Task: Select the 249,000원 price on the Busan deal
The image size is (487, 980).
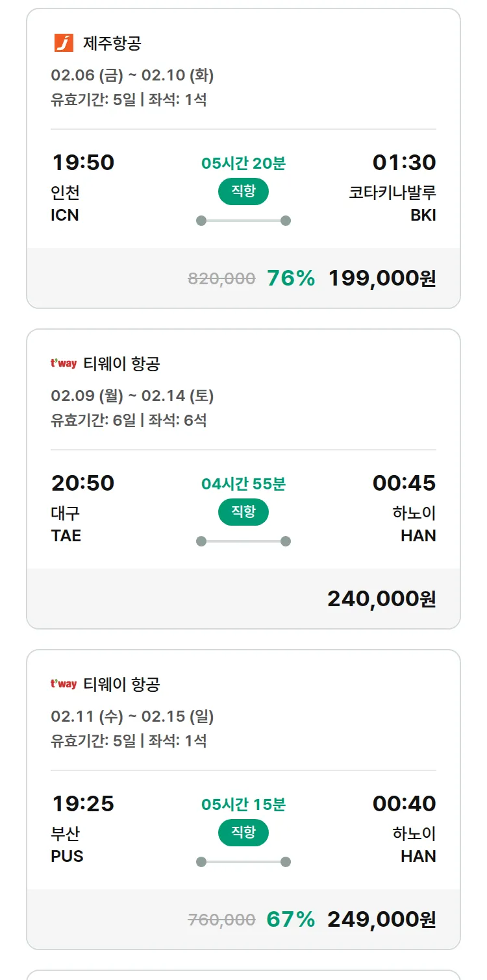Action: (x=382, y=920)
